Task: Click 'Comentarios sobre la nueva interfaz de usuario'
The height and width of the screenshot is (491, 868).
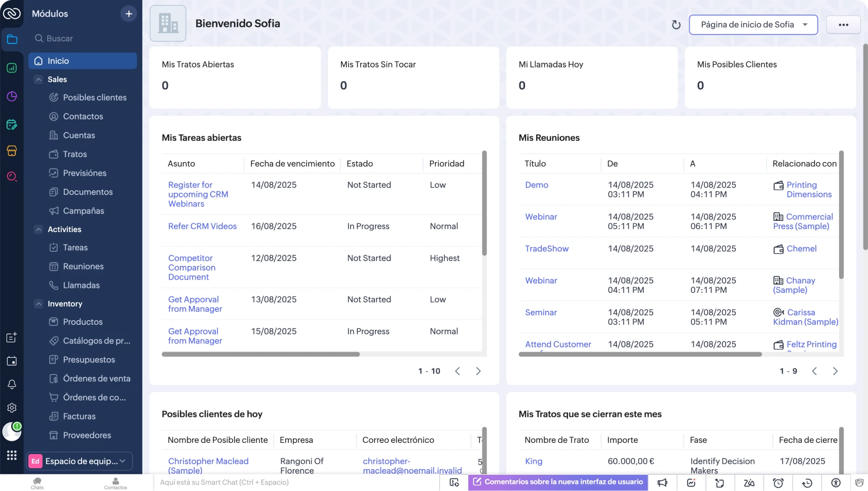Action: tap(558, 482)
